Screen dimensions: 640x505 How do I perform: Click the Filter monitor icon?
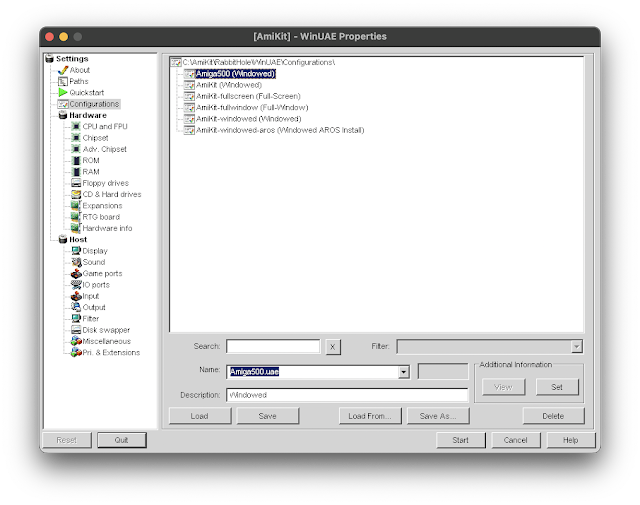[76, 318]
